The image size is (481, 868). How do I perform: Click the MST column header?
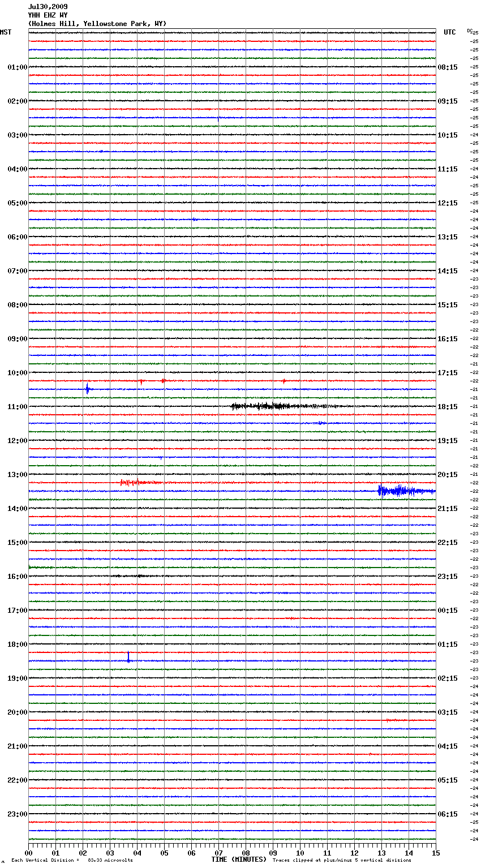point(6,32)
